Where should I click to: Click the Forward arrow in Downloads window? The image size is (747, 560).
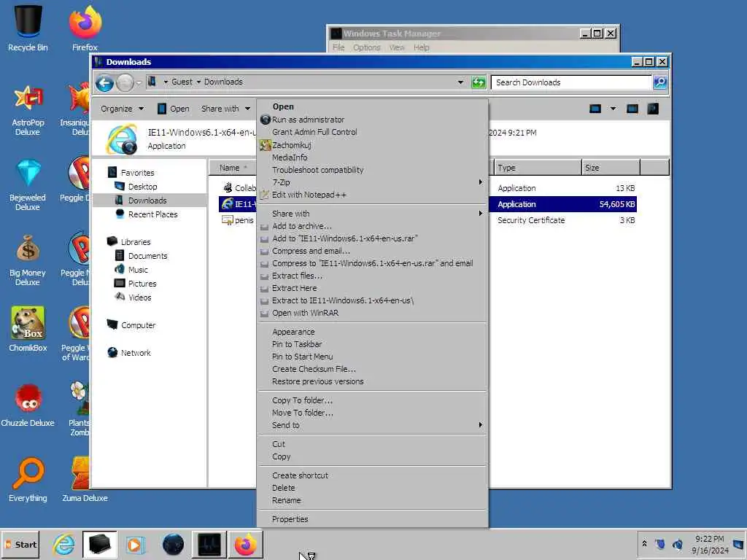tap(125, 83)
